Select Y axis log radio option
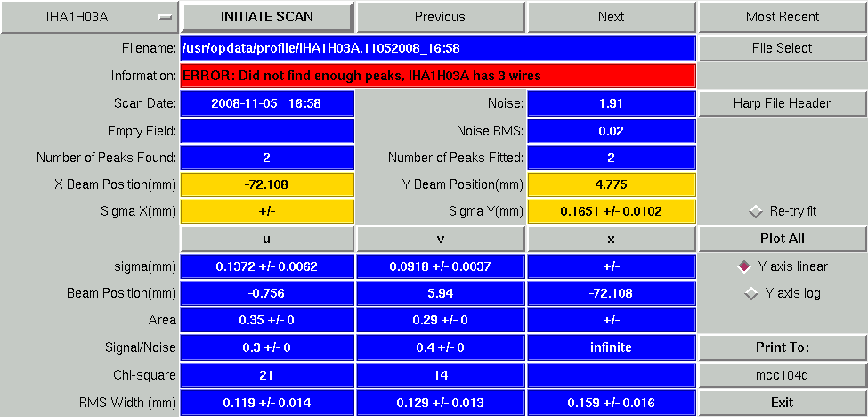 783,293
